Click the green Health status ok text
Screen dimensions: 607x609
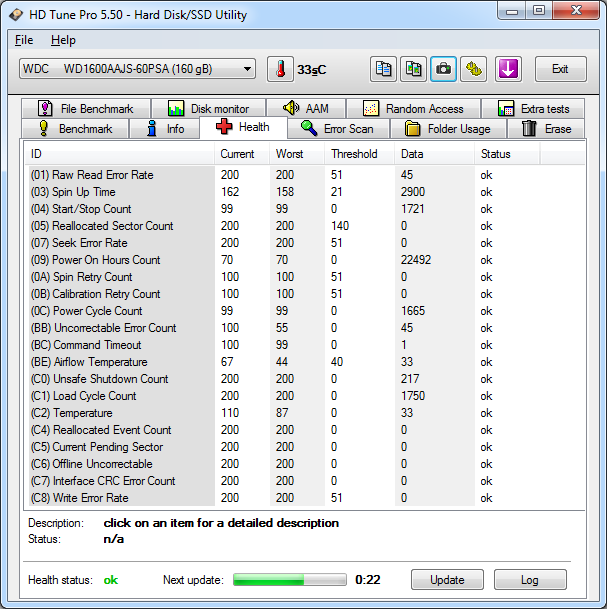click(x=111, y=580)
